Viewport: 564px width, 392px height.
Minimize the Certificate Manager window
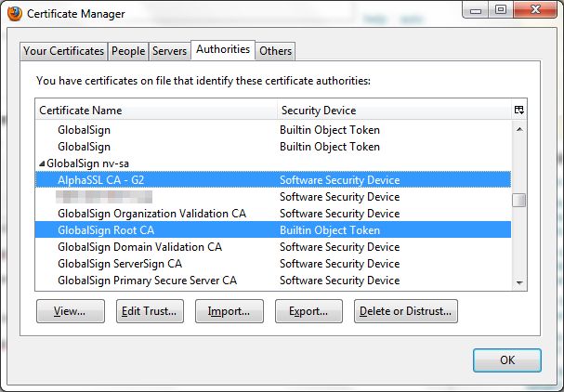pos(475,10)
